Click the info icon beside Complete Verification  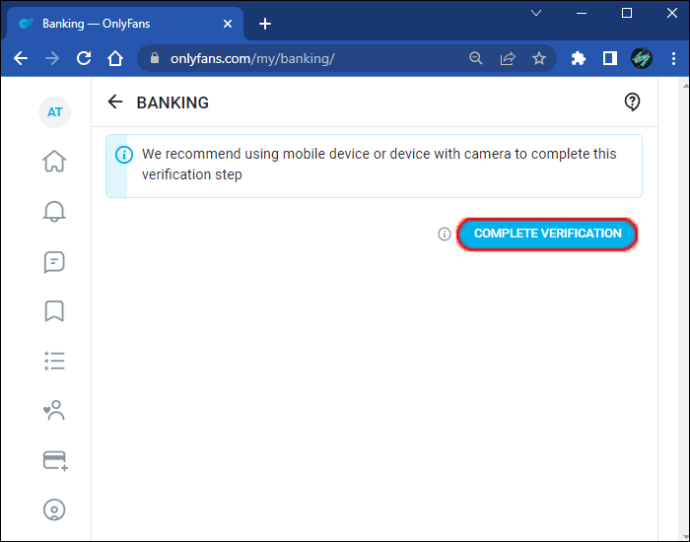tap(444, 234)
